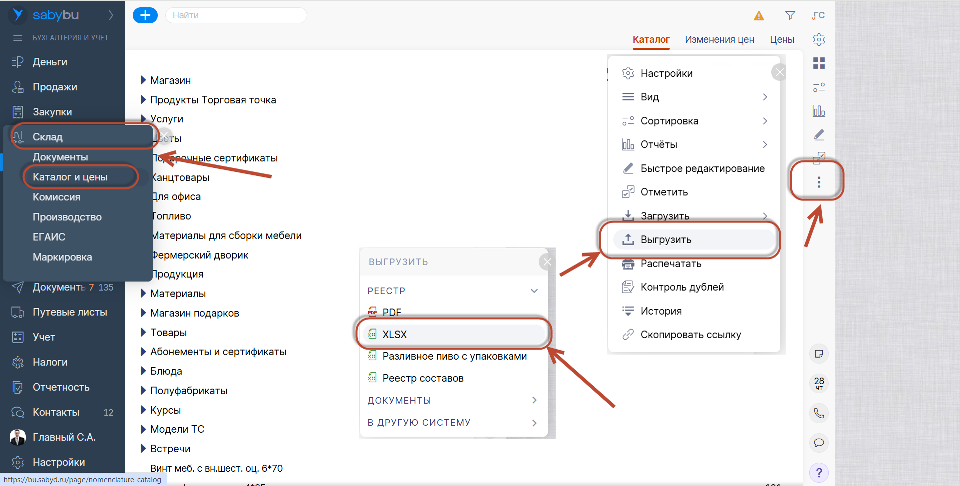Click the Найти search field

236,15
